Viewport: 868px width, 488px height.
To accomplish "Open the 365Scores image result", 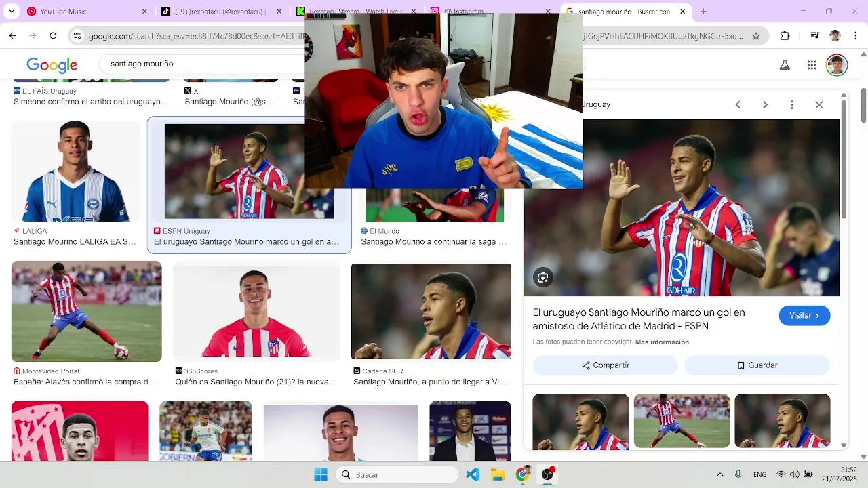I will click(256, 311).
